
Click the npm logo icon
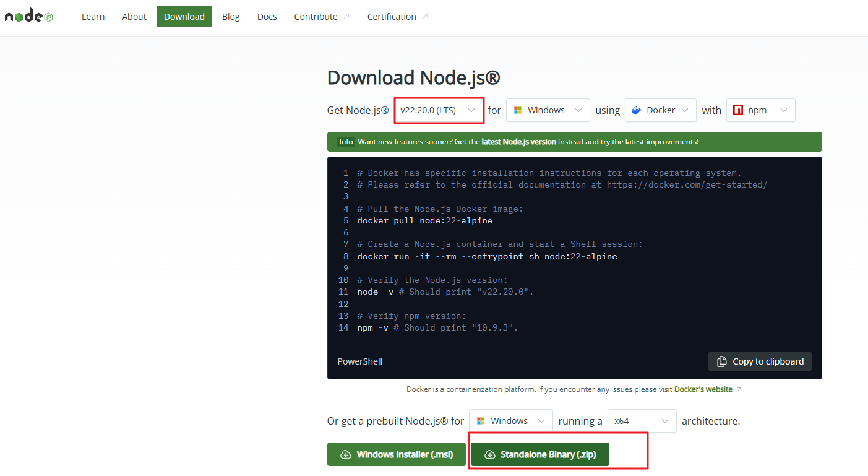(737, 110)
